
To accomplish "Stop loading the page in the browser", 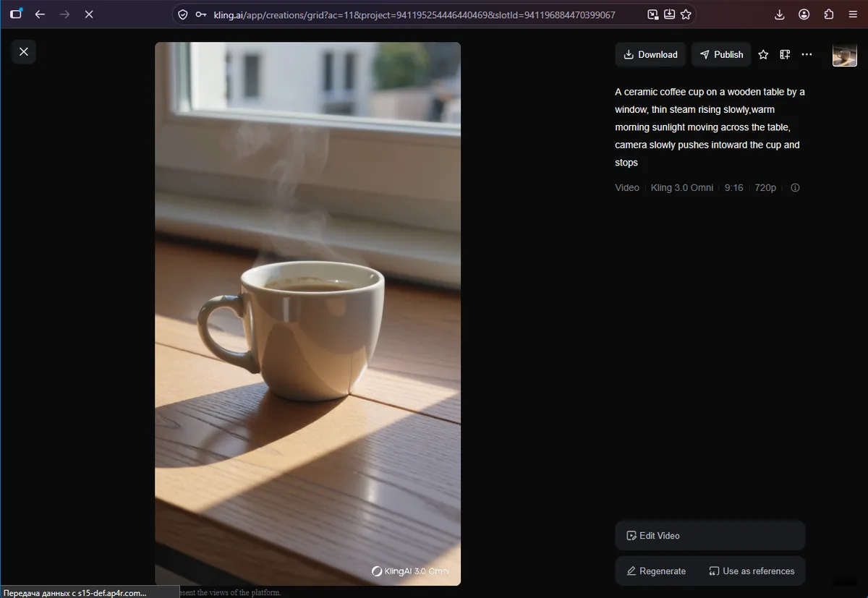I will coord(89,14).
